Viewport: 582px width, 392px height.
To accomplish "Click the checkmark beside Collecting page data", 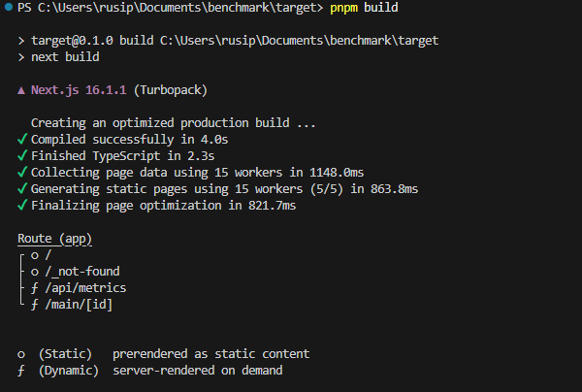I will pyautogui.click(x=21, y=173).
